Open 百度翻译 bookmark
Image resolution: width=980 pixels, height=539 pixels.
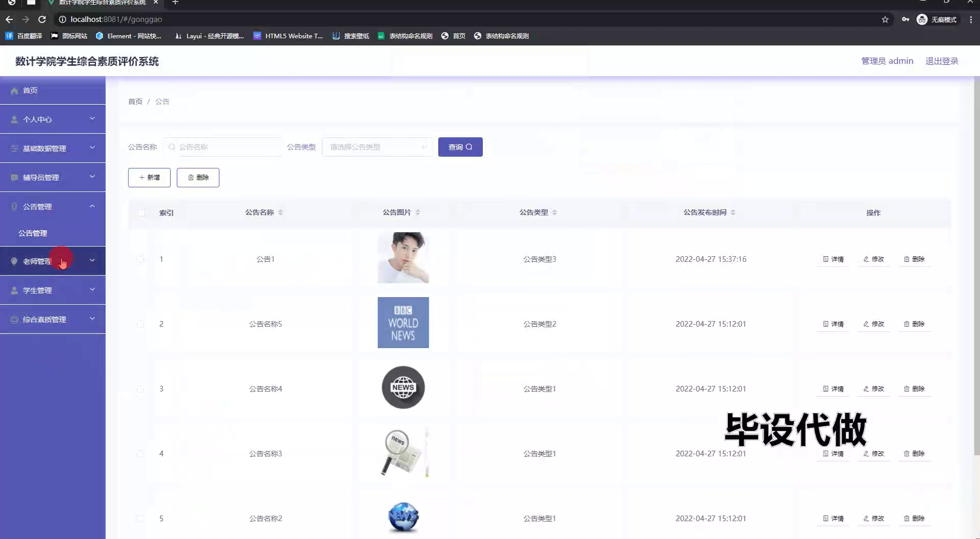pos(23,36)
